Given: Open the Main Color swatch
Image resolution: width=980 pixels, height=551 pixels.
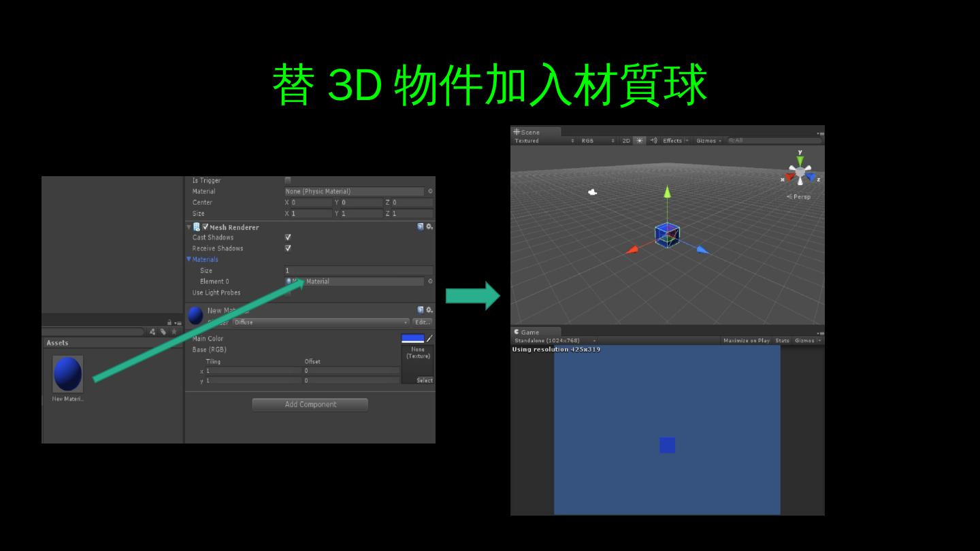Looking at the screenshot, I should click(412, 338).
